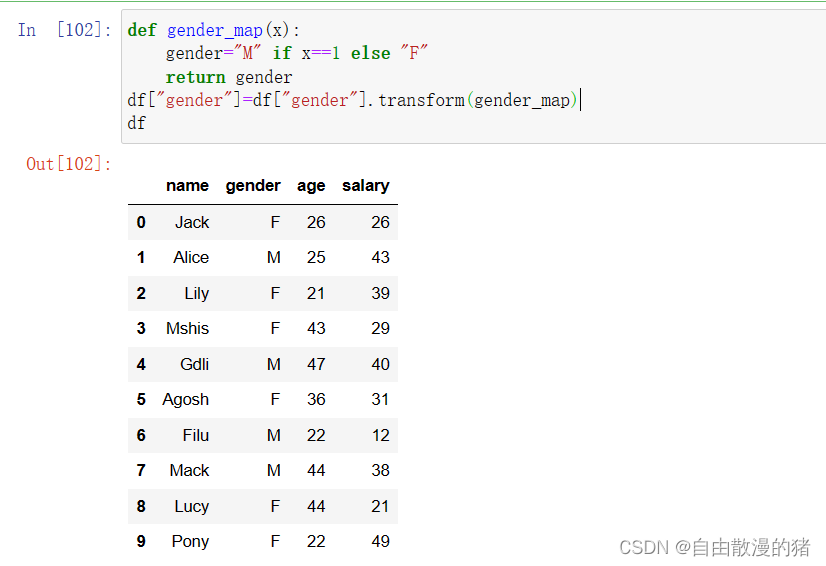
Task: Select the 'Pony' name cell
Action: [190, 542]
